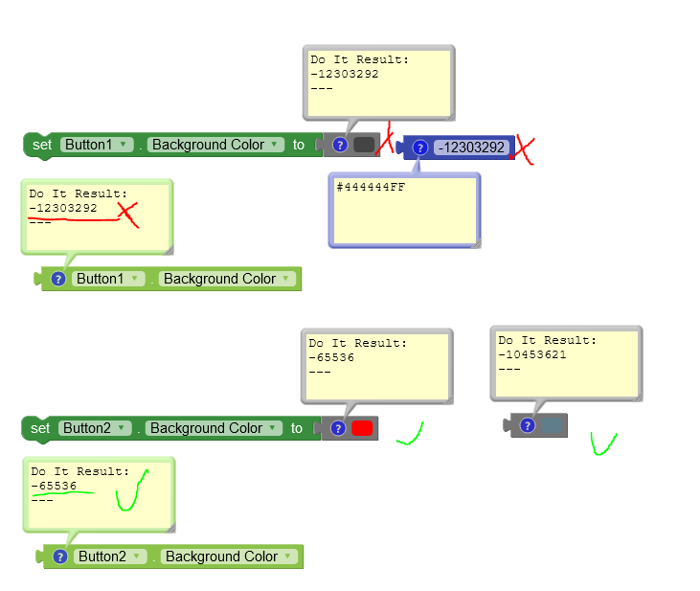Viewport: 700px width, 591px height.
Task: Toggle comment icon on dark gray color block
Action: pos(340,145)
